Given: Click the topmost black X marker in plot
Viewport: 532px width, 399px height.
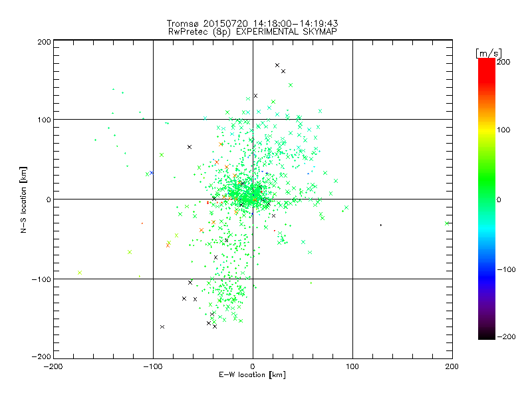Looking at the screenshot, I should (277, 65).
